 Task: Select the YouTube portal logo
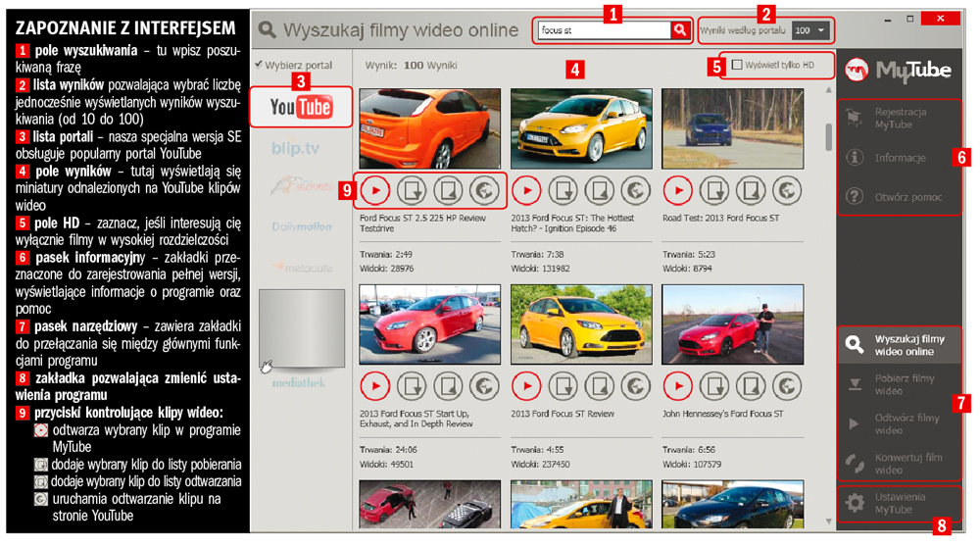pyautogui.click(x=301, y=106)
